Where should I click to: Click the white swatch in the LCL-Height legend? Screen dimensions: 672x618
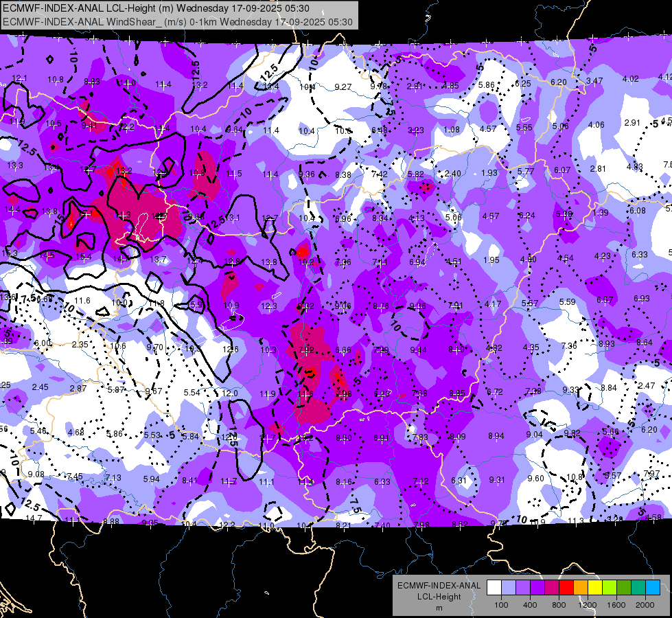(x=494, y=588)
